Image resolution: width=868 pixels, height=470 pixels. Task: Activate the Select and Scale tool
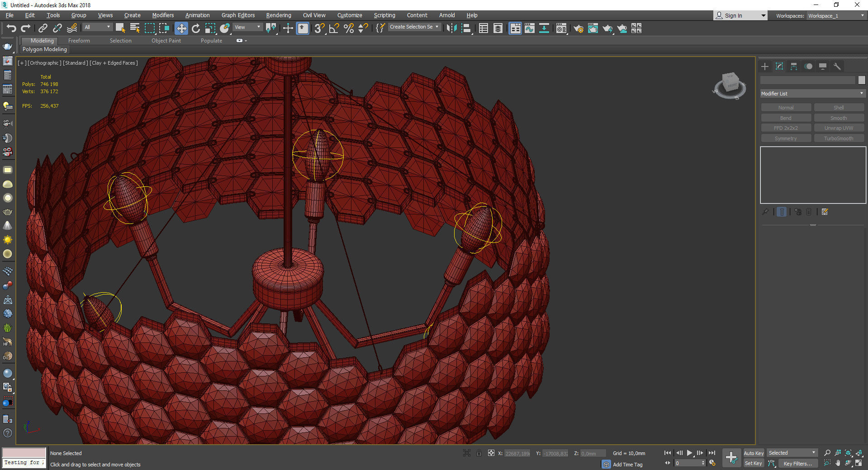(210, 28)
